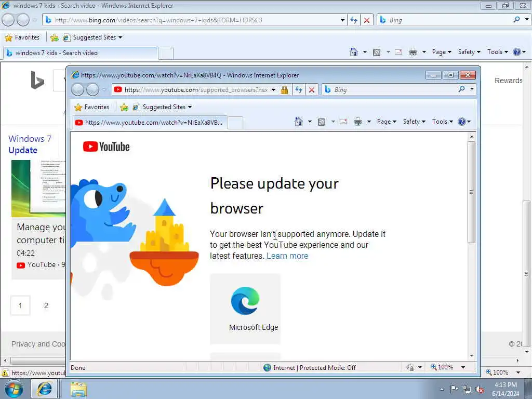Viewport: 532px width, 399px height.
Task: Expand address bar dropdown in YouTube IE window
Action: tap(273, 89)
